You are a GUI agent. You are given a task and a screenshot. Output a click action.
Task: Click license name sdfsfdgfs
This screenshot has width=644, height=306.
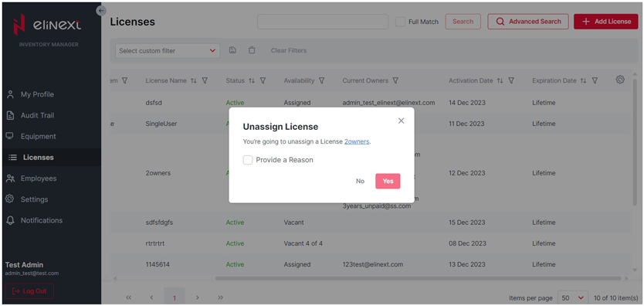pyautogui.click(x=160, y=223)
